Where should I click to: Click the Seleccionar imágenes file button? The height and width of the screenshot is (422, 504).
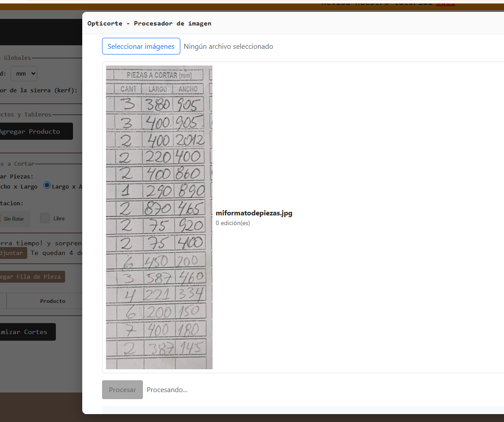(x=141, y=46)
